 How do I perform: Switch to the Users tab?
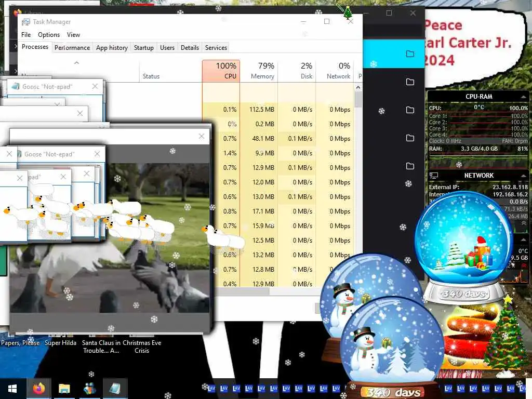167,48
